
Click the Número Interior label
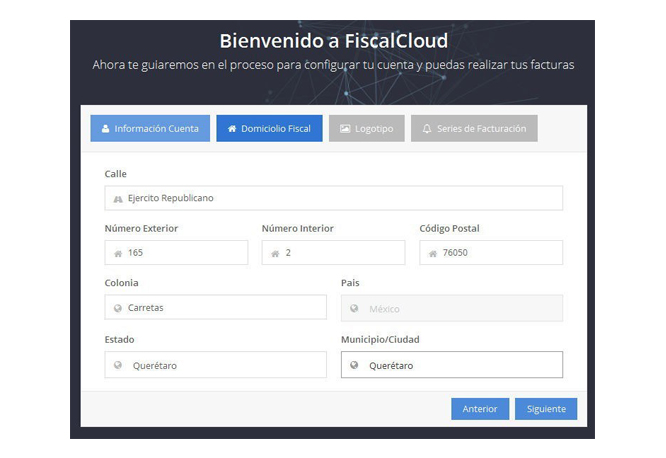tap(298, 228)
